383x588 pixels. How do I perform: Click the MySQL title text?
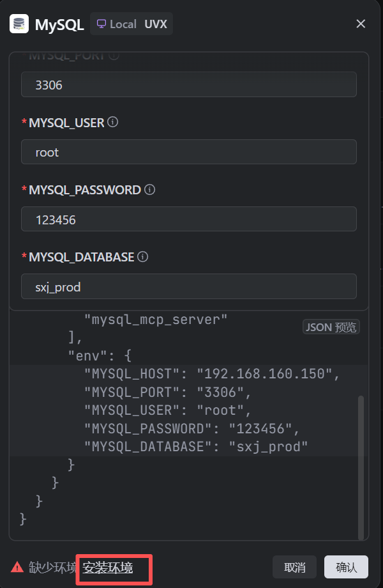(59, 25)
